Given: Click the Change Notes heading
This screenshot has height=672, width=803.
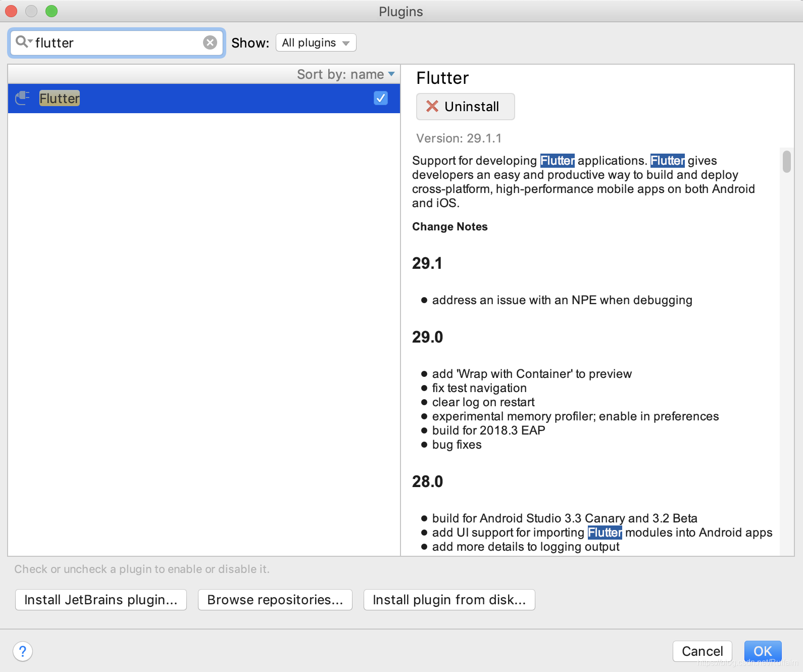Looking at the screenshot, I should [x=450, y=227].
